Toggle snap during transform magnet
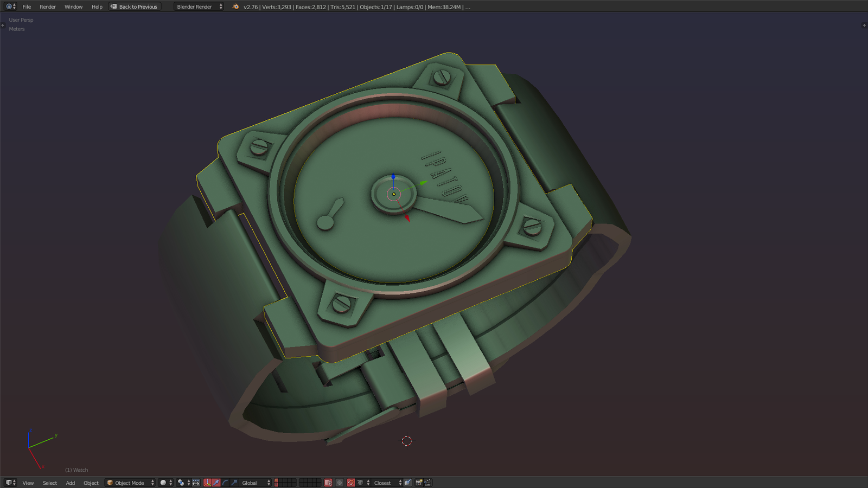 tap(351, 483)
